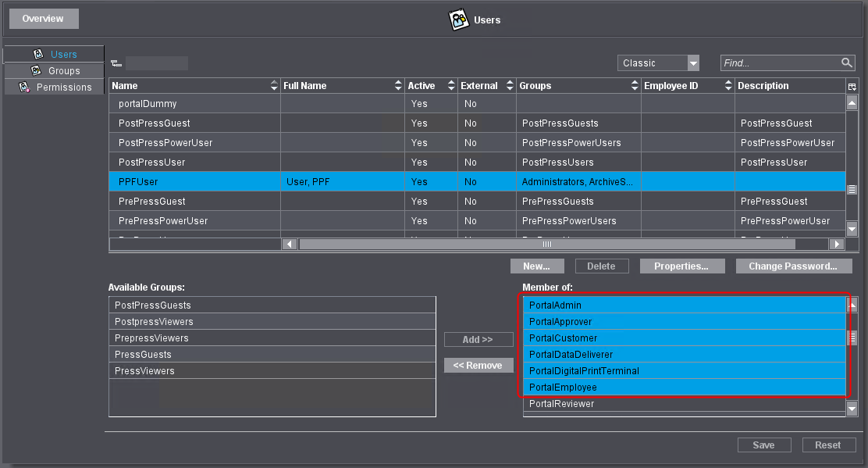868x468 pixels.
Task: Switch to the Permissions tab
Action: tap(63, 88)
